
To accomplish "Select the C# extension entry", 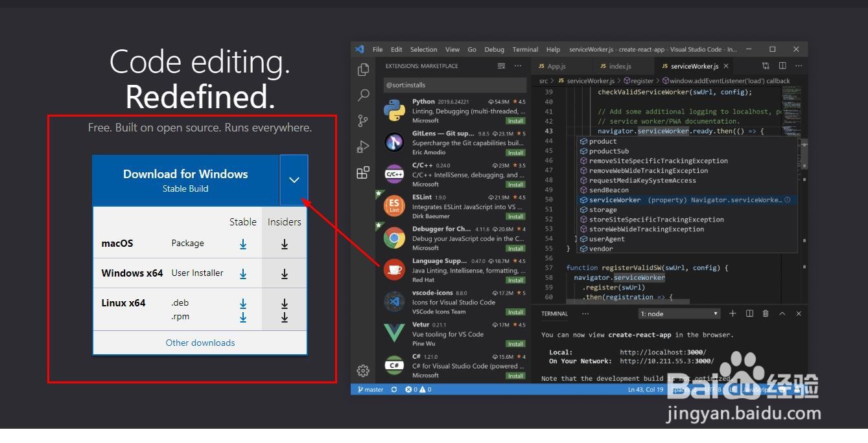I will pos(455,366).
